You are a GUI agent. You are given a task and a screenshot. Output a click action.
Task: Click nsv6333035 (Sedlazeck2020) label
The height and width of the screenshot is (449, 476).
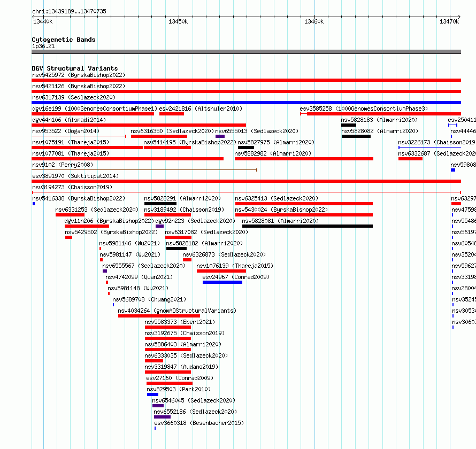(186, 355)
